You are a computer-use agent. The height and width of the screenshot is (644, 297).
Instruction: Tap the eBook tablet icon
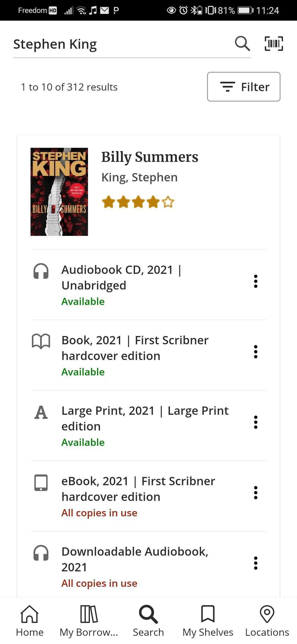(41, 483)
